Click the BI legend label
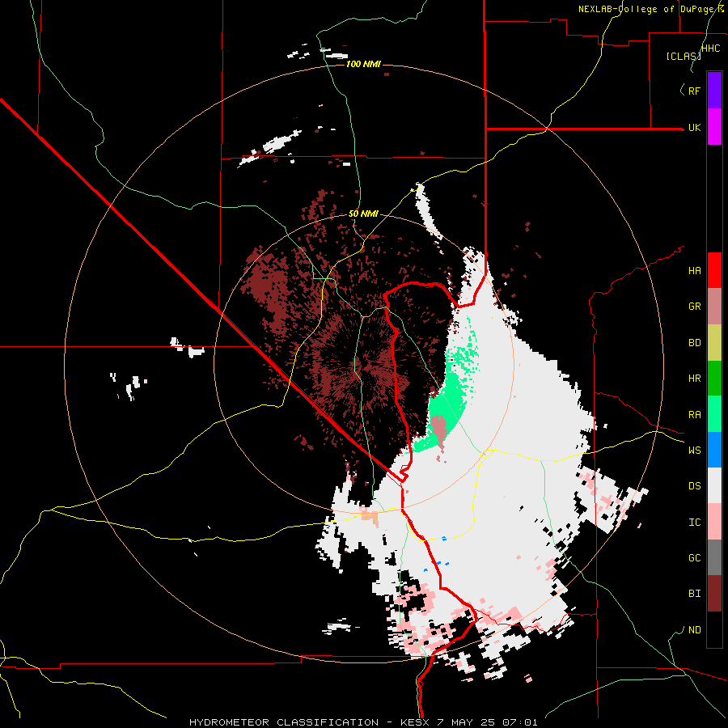The height and width of the screenshot is (728, 728). (x=695, y=594)
